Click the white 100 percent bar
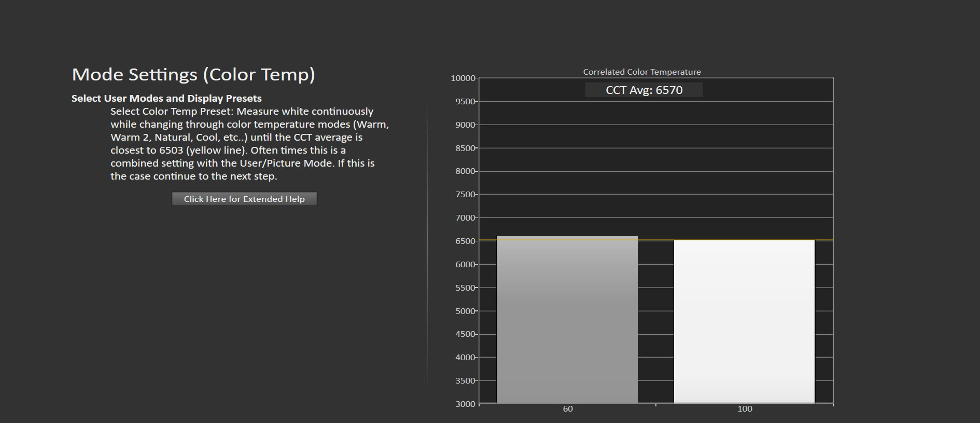 [744, 321]
